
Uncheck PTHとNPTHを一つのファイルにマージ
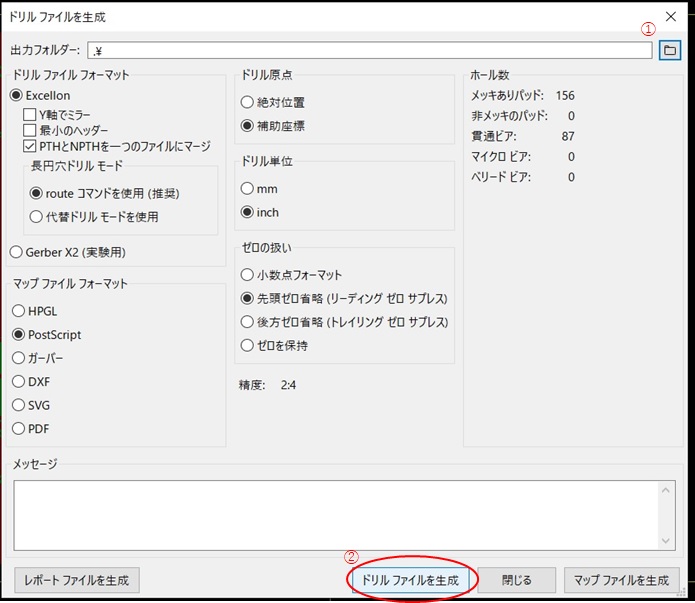point(30,146)
